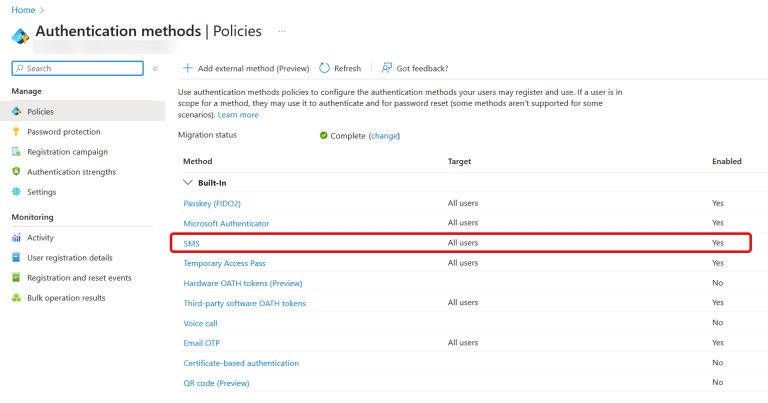Click the Password protection key icon

[16, 131]
